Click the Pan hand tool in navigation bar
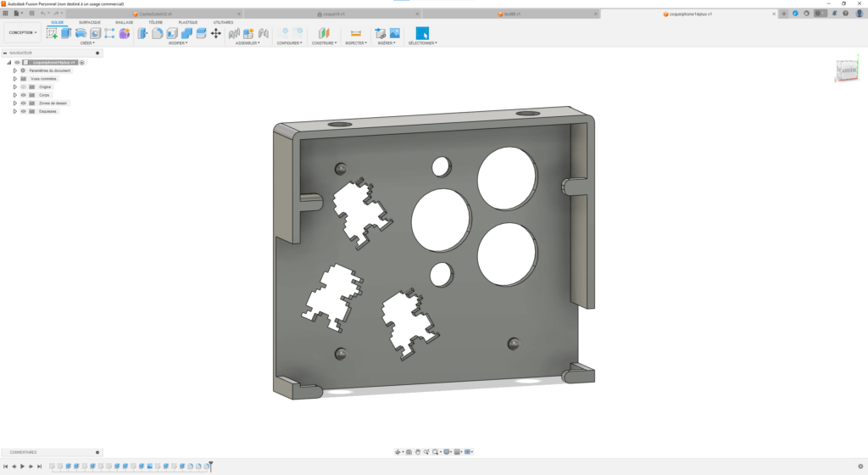The width and height of the screenshot is (868, 475). pyautogui.click(x=418, y=452)
